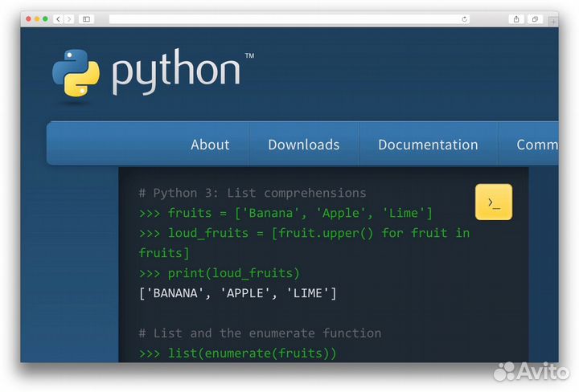The height and width of the screenshot is (392, 579).
Task: Maximize the window with green button
Action: click(45, 18)
